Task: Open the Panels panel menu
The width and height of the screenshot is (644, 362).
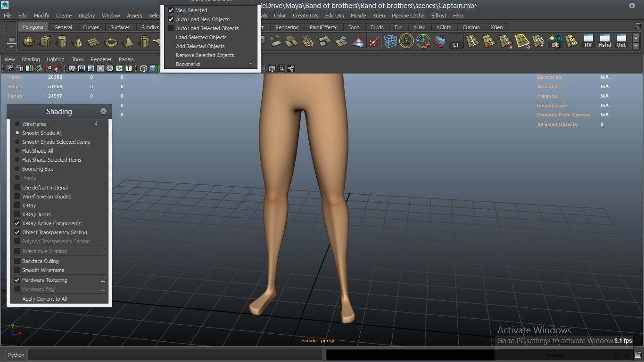Action: click(126, 59)
